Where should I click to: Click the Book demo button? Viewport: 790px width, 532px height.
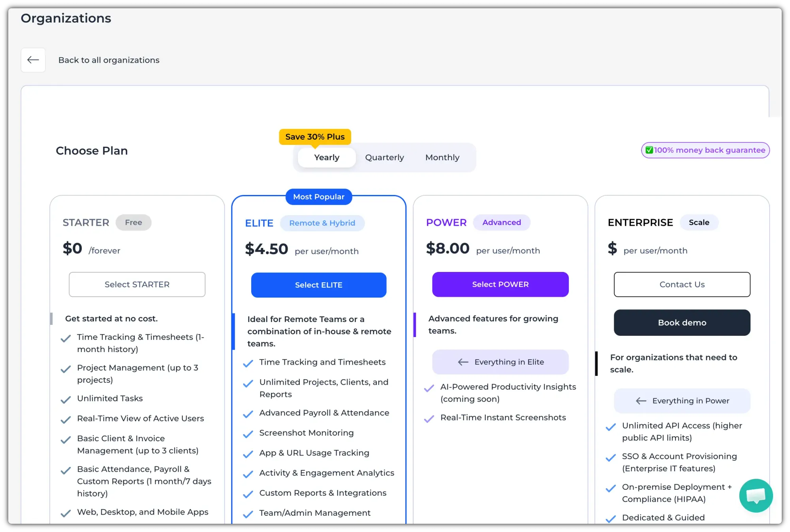(x=682, y=322)
